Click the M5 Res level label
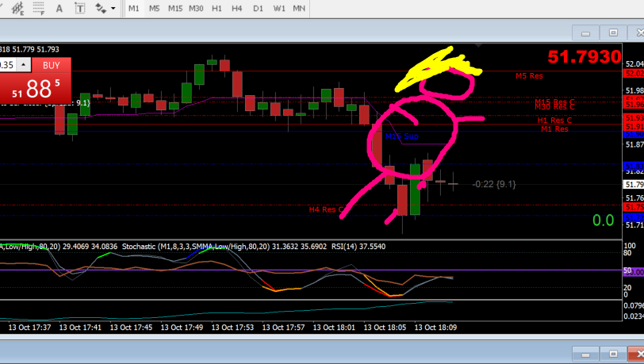The image size is (644, 364). click(x=529, y=76)
